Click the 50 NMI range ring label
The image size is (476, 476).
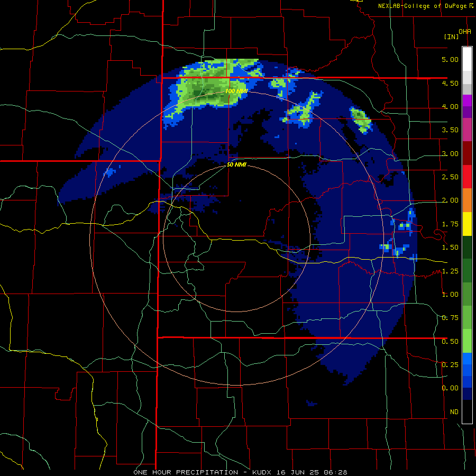tap(236, 165)
